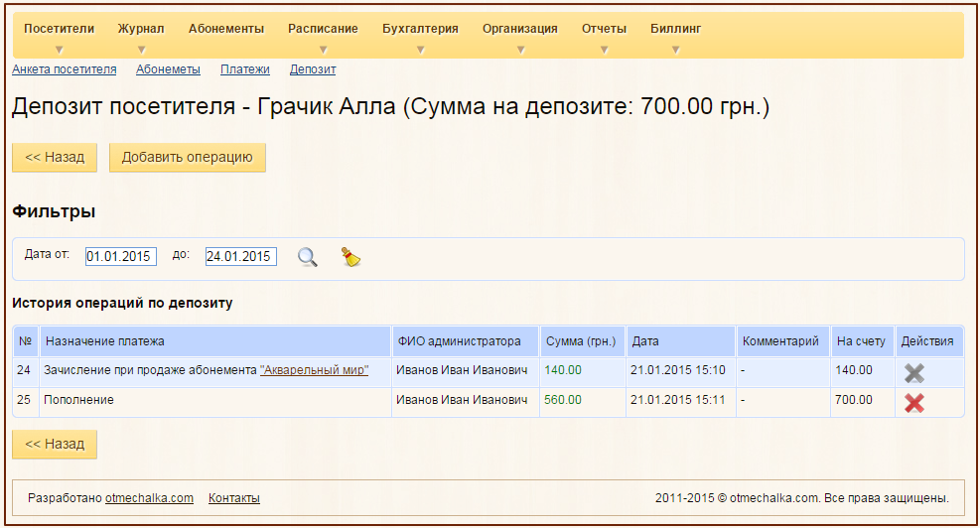Viewport: 980px width, 528px height.
Task: Open the Бухгалтерия dropdown arrow
Action: pyautogui.click(x=420, y=50)
